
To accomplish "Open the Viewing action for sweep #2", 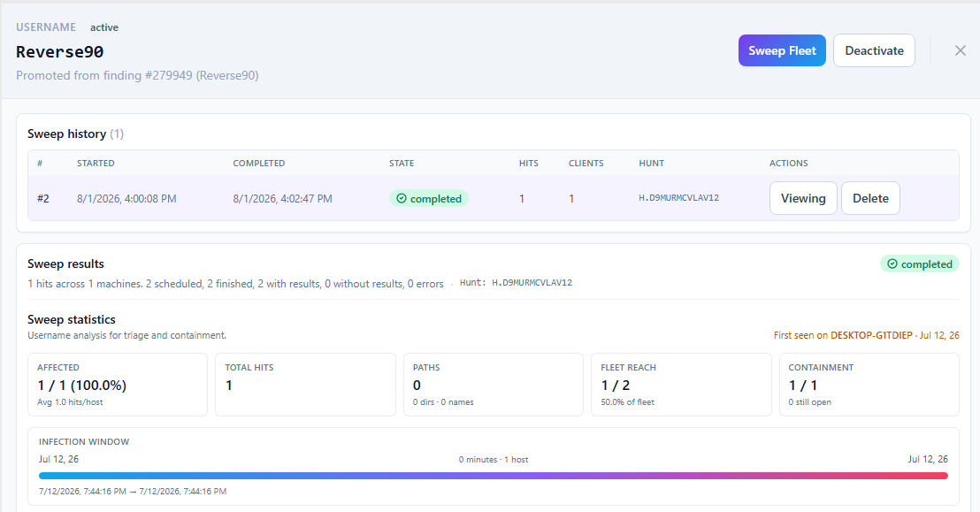I will [803, 198].
